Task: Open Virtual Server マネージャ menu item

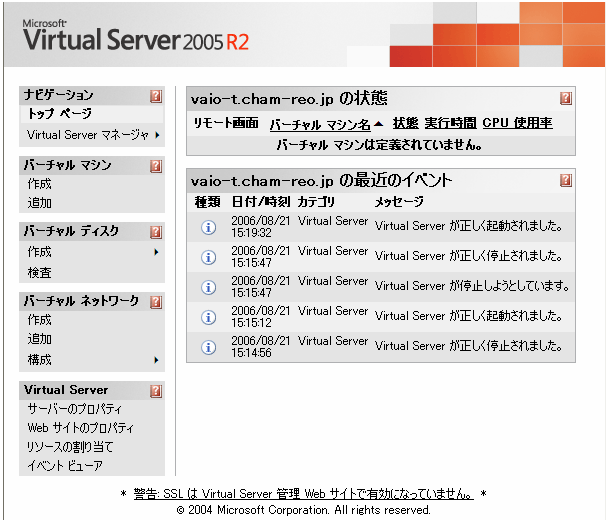Action: [x=88, y=135]
